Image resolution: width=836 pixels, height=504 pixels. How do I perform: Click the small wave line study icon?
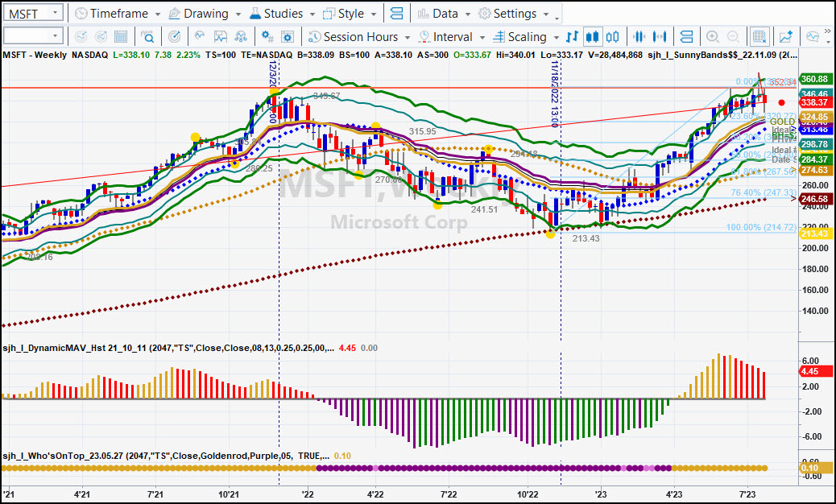[200, 36]
